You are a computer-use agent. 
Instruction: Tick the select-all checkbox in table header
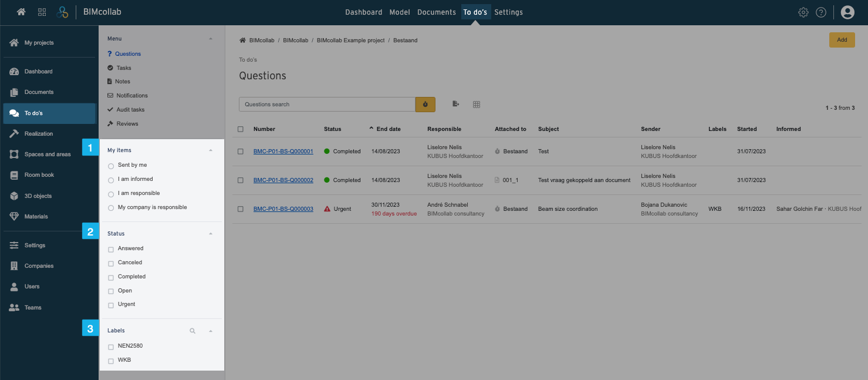[241, 129]
